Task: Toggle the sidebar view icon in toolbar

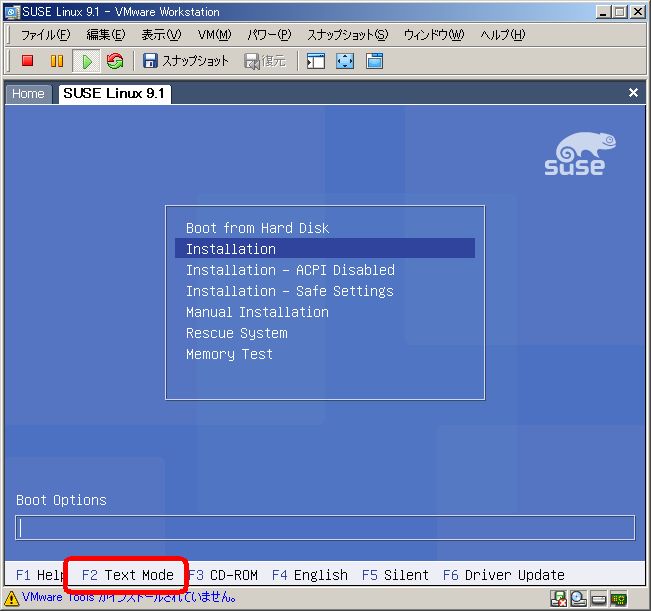Action: coord(316,61)
